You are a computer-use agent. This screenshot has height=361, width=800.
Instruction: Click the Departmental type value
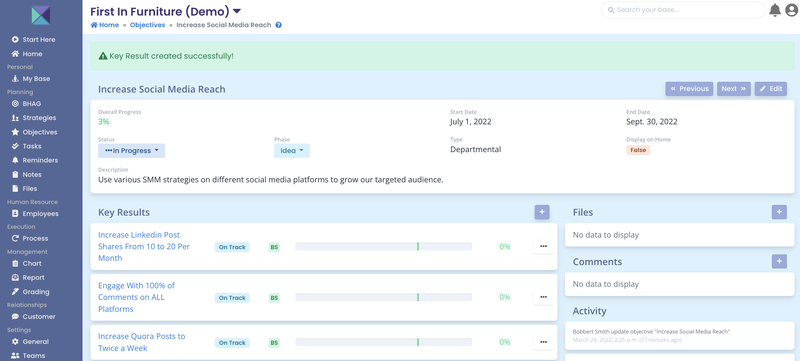point(476,149)
